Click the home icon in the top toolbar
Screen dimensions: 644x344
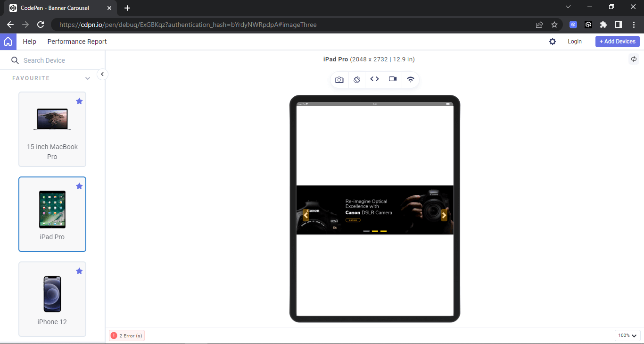click(8, 42)
